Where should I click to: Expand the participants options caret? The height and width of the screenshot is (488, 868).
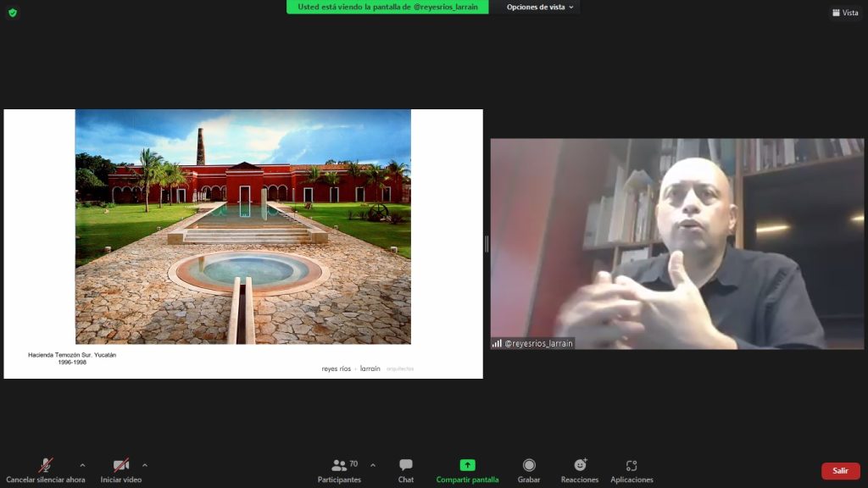pyautogui.click(x=373, y=465)
